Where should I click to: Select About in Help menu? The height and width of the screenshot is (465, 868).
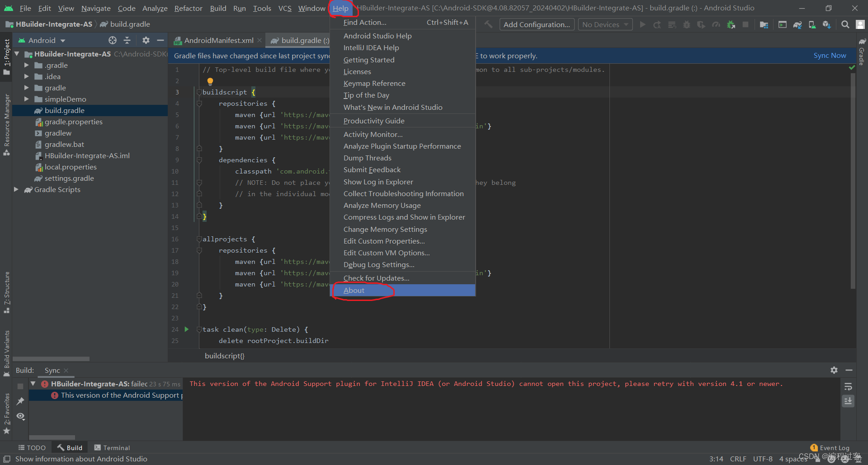pyautogui.click(x=402, y=290)
